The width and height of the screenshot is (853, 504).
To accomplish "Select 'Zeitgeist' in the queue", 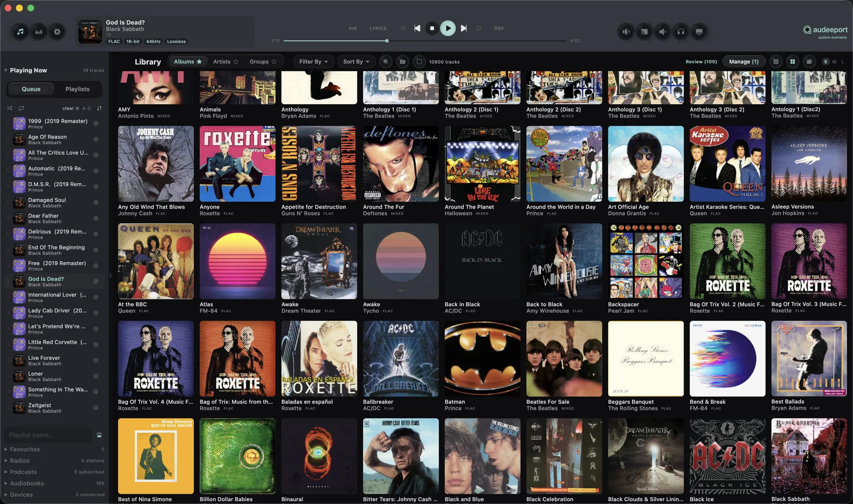I will click(x=53, y=408).
